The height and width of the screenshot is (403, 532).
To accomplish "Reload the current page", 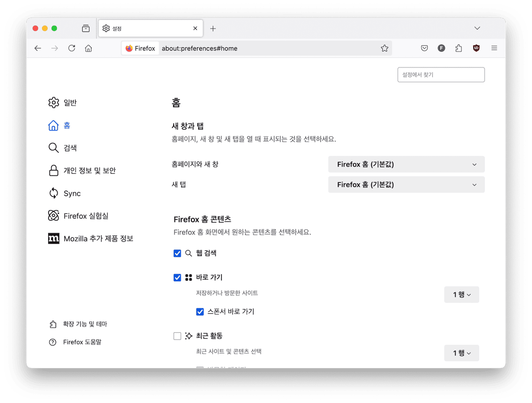I will pos(72,48).
